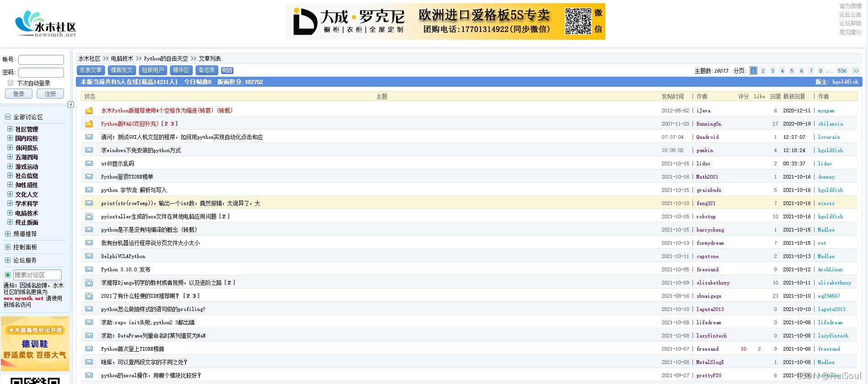Click the 搜索讨论区 search input field
868x384 pixels.
37,275
